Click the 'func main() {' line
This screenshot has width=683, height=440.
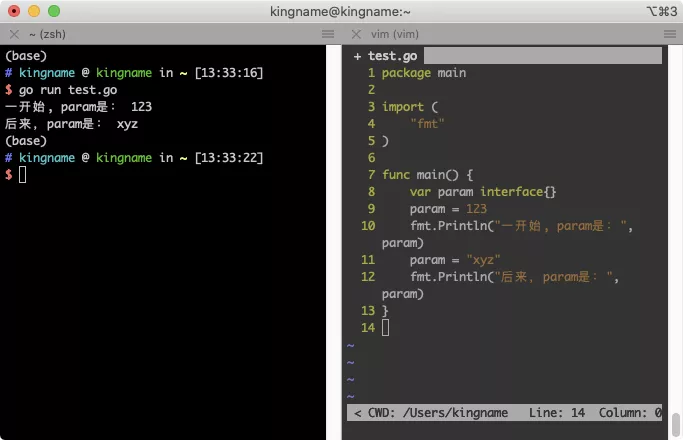pos(427,175)
